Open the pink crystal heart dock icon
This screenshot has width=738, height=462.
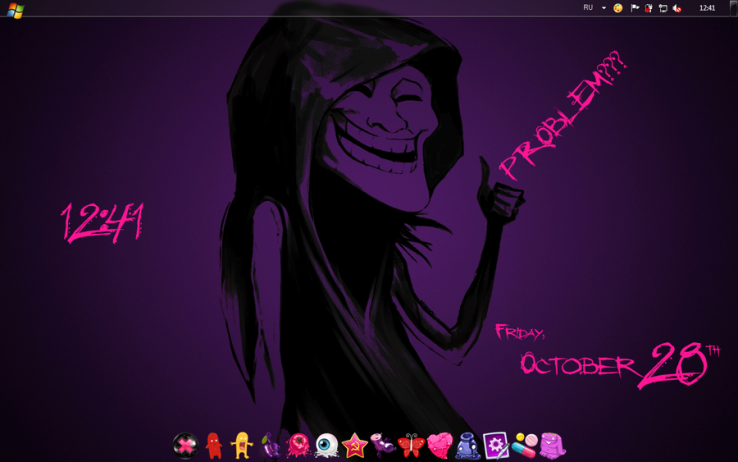(440, 446)
